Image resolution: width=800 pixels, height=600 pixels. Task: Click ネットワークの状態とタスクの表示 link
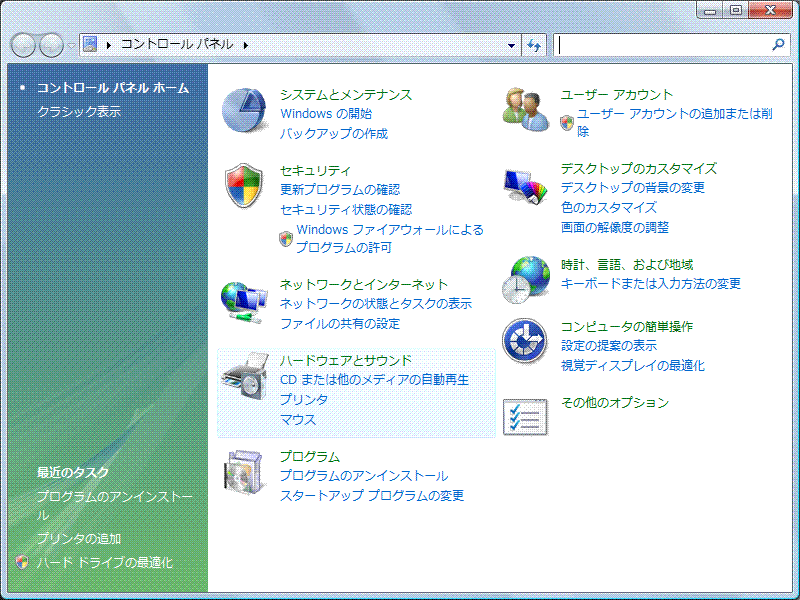pos(376,303)
